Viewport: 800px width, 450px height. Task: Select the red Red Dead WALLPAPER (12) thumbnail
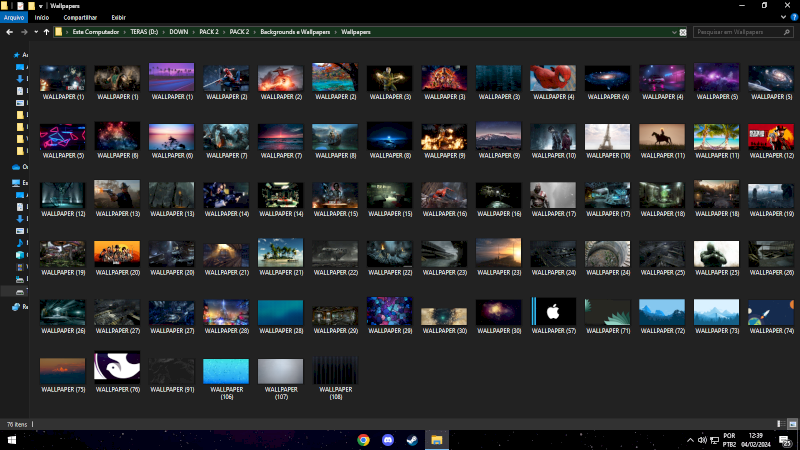[x=771, y=136]
